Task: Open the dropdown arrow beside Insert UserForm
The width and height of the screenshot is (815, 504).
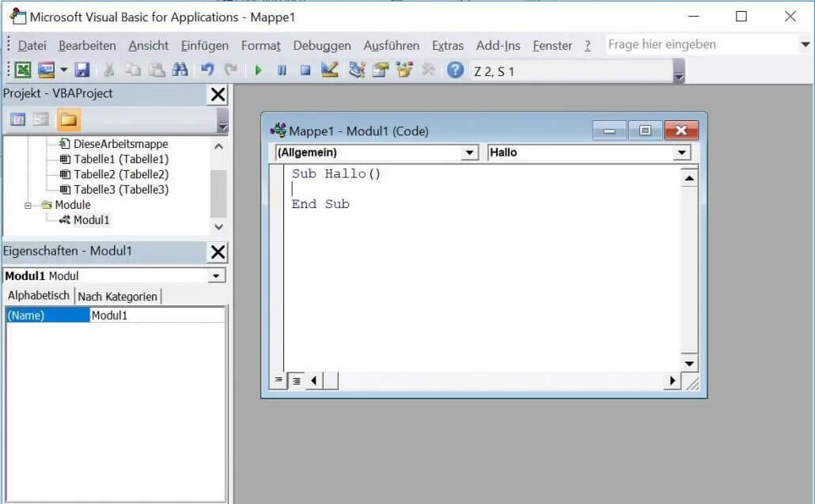Action: [x=63, y=70]
